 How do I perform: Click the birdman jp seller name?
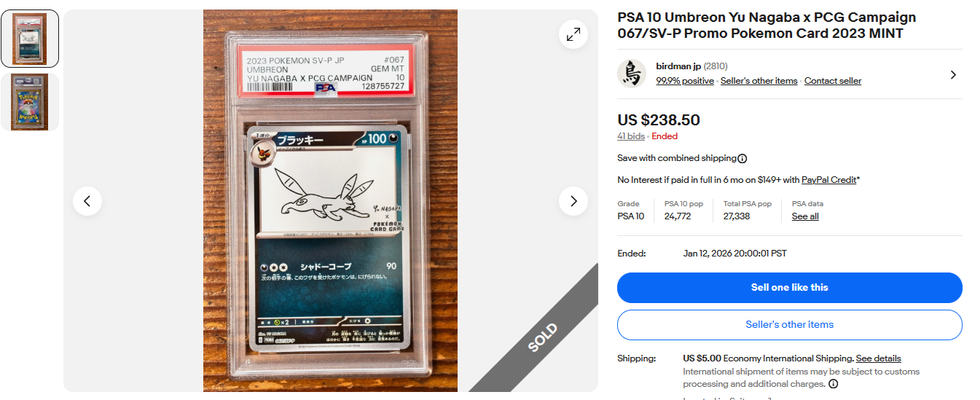click(x=678, y=66)
